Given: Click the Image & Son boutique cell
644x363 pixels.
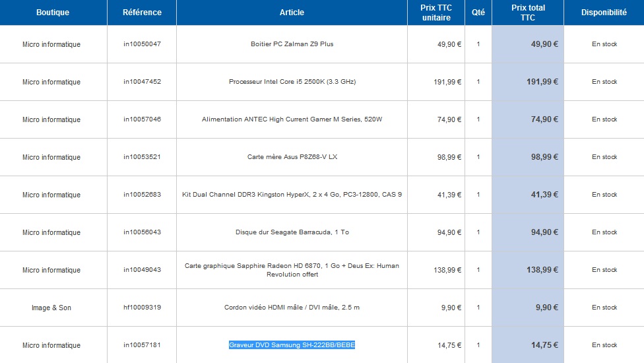Looking at the screenshot, I should click(51, 308).
